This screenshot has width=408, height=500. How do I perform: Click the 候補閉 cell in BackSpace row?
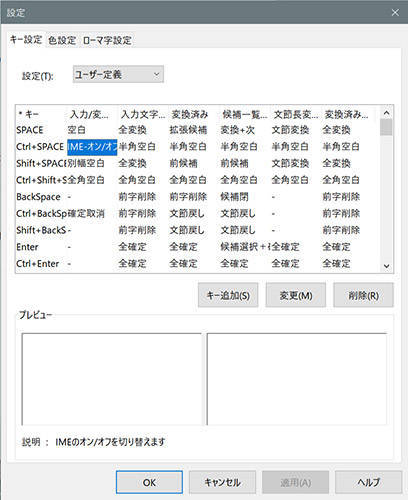(234, 197)
